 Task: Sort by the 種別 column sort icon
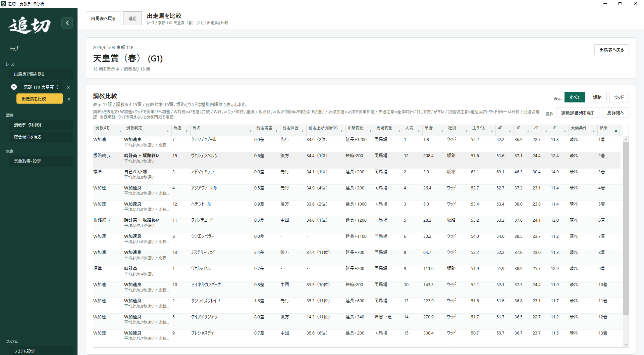[x=466, y=131]
